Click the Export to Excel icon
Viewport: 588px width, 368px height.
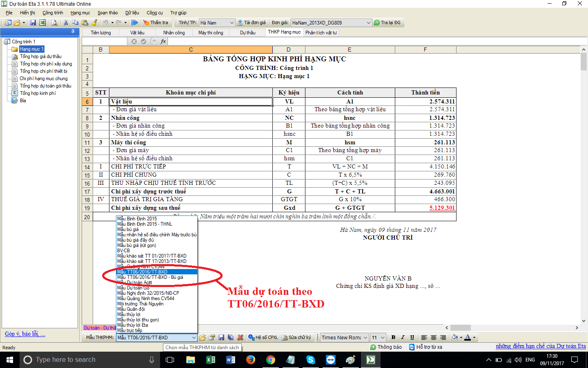coord(42,23)
